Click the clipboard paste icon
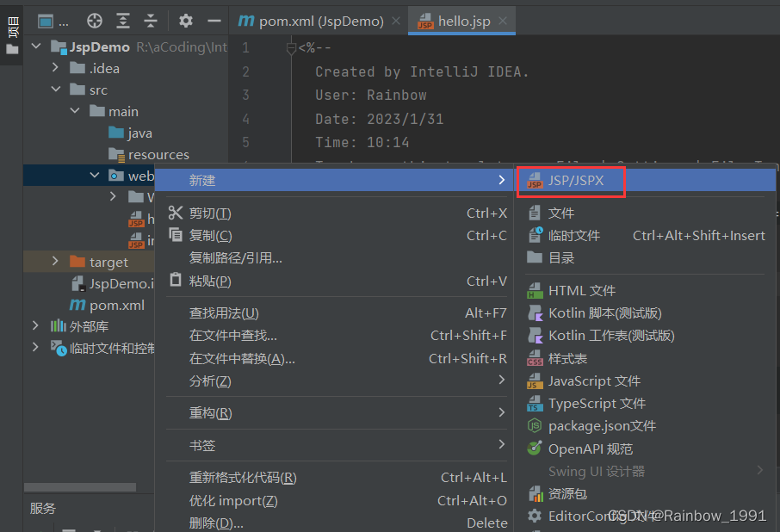 click(x=175, y=279)
